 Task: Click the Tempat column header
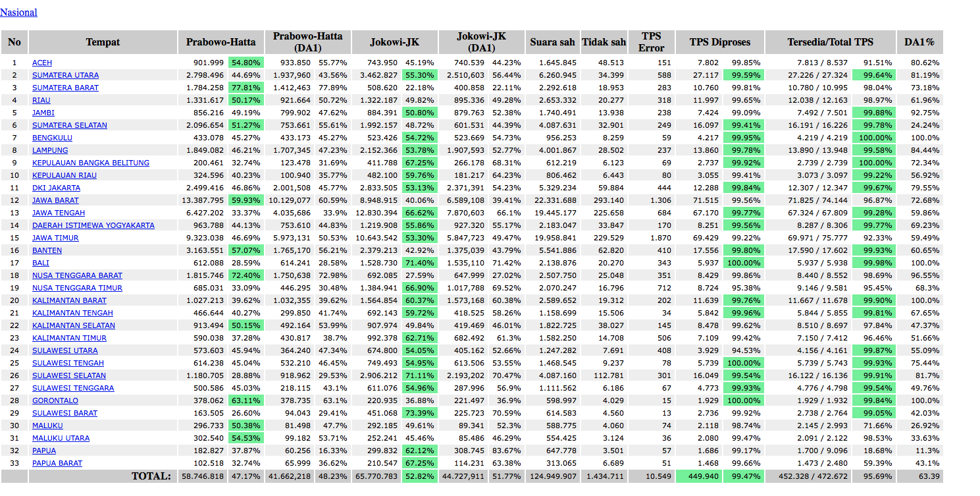(x=103, y=42)
